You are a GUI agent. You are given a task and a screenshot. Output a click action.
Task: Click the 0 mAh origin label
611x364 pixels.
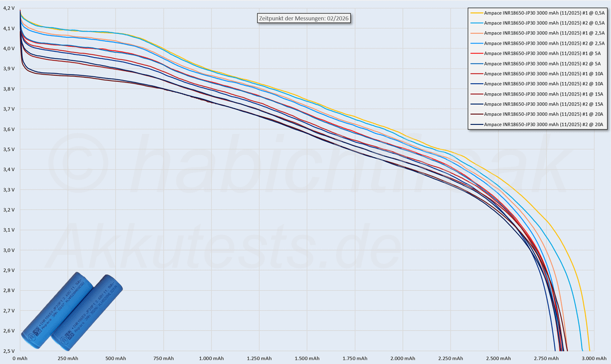coord(20,358)
